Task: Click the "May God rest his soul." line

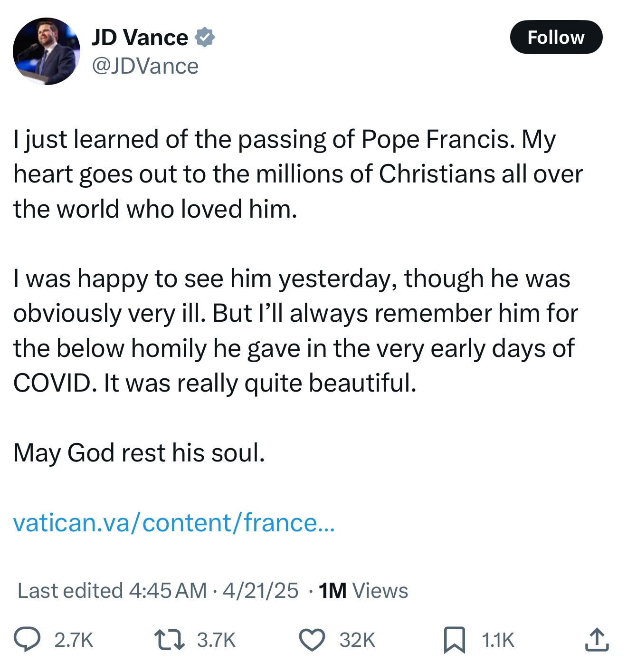Action: click(139, 452)
